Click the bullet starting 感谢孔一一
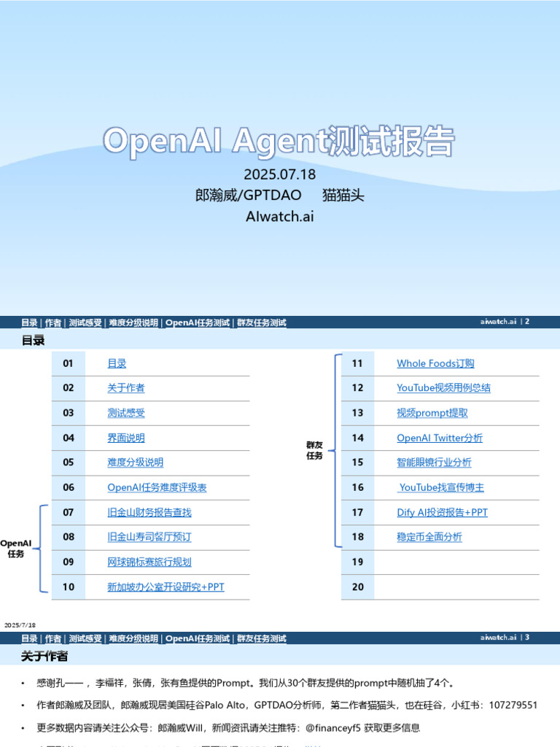 (245, 683)
